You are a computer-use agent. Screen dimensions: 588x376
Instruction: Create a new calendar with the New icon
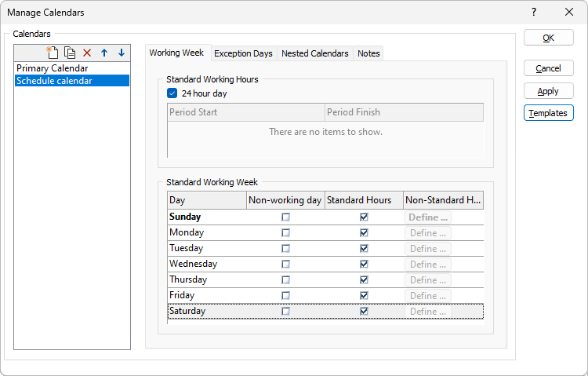53,53
